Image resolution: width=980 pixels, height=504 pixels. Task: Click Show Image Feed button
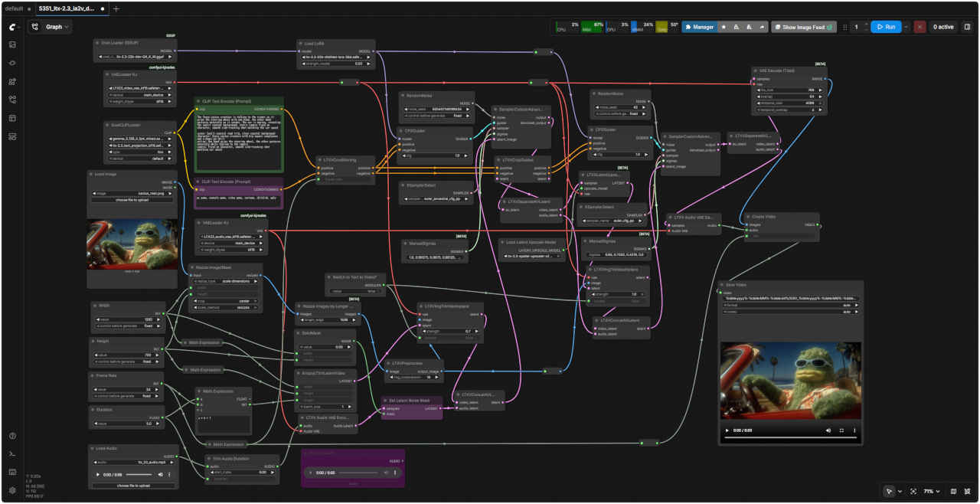point(804,27)
